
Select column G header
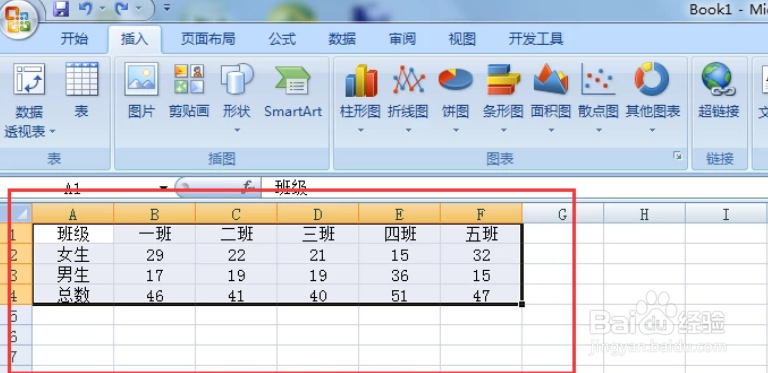coord(563,214)
